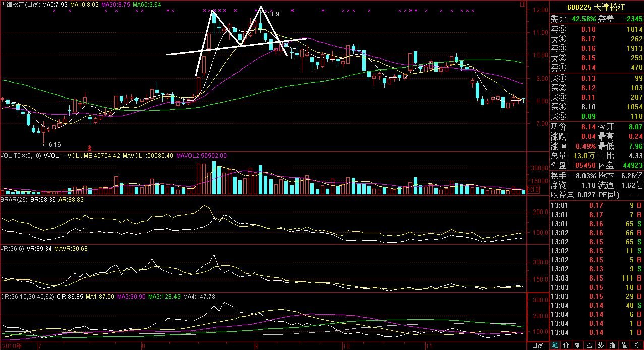Click the 现价 current price 8.14

pos(588,127)
